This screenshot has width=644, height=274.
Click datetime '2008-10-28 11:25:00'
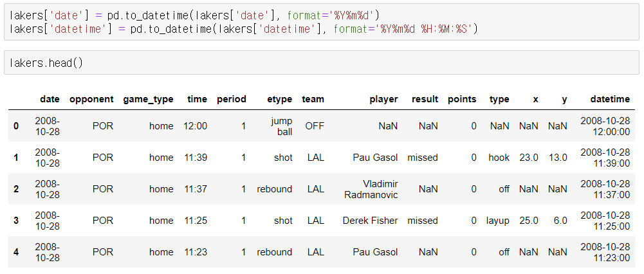(x=605, y=221)
